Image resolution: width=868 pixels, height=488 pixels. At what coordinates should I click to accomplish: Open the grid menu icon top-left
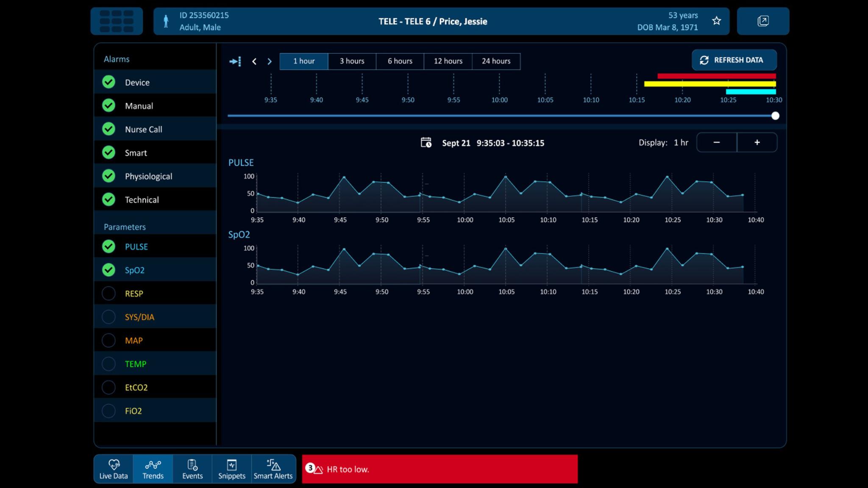117,21
